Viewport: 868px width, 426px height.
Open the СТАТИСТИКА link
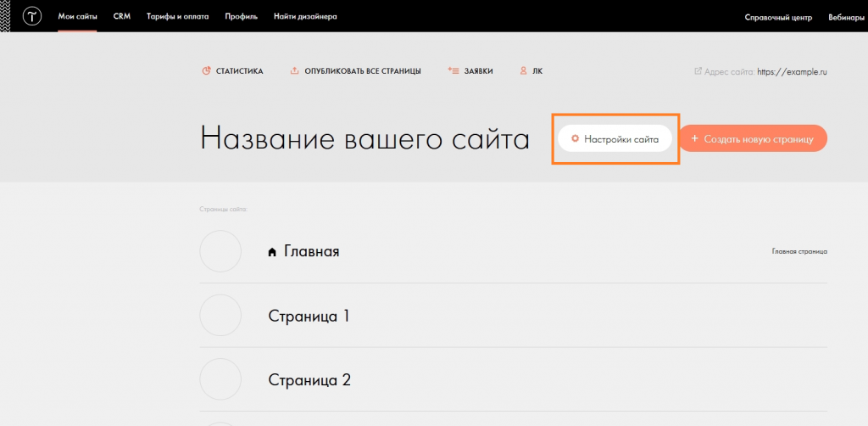point(240,71)
